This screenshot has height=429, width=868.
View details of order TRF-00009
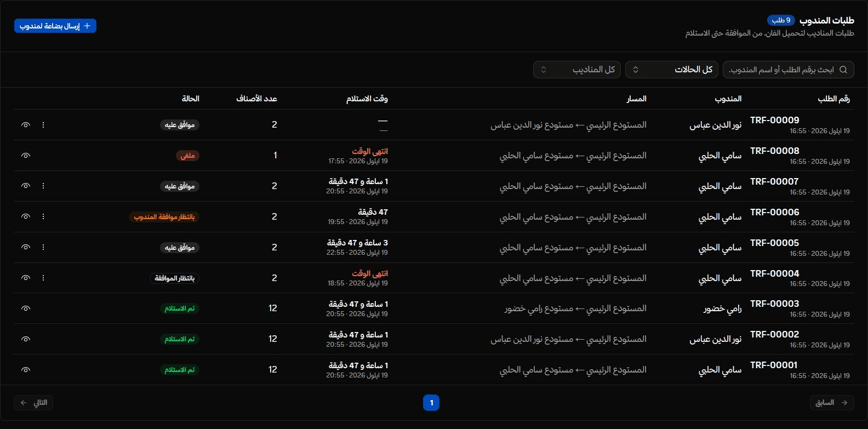pyautogui.click(x=25, y=125)
